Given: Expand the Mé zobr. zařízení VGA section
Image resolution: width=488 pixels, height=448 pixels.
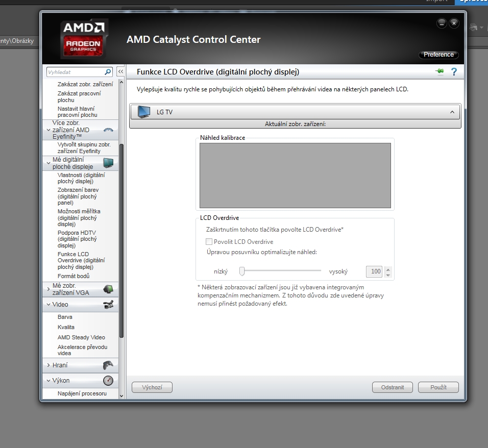Looking at the screenshot, I should point(48,289).
